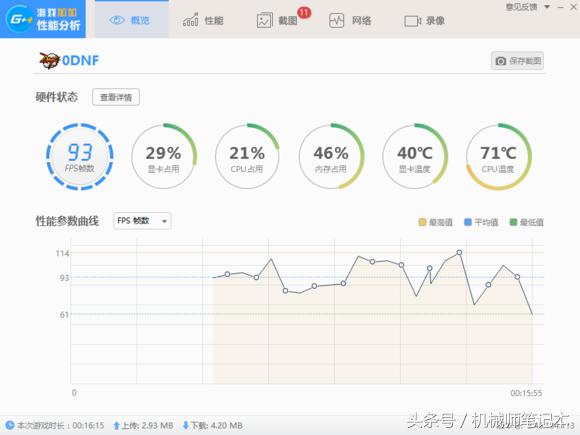Open the FPS 帧数 dropdown

[x=142, y=221]
